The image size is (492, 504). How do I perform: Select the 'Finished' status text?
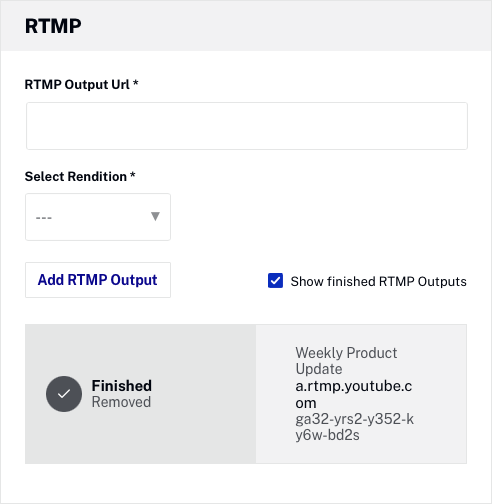(122, 386)
